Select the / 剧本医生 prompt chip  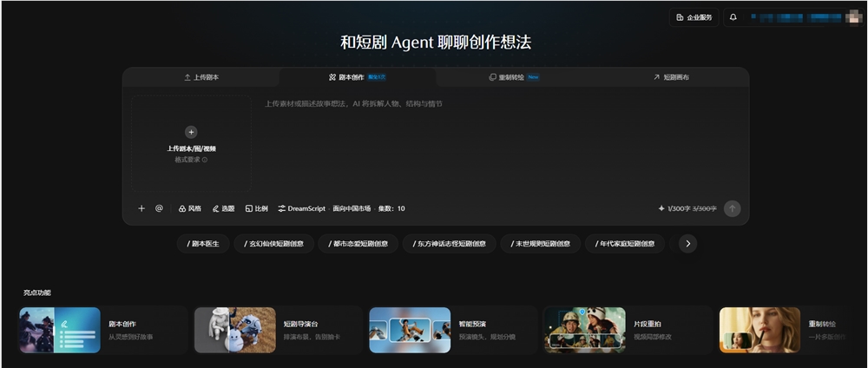click(203, 244)
